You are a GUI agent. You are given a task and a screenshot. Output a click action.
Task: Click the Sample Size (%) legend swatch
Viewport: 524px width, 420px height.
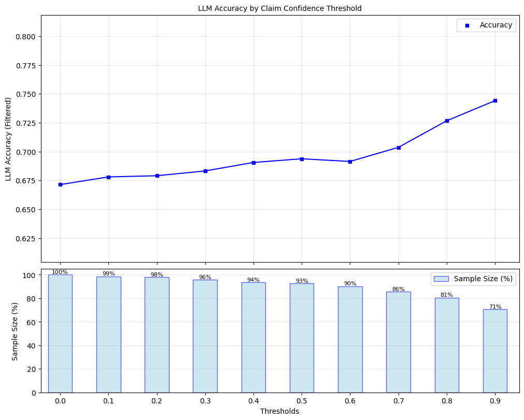click(x=441, y=279)
